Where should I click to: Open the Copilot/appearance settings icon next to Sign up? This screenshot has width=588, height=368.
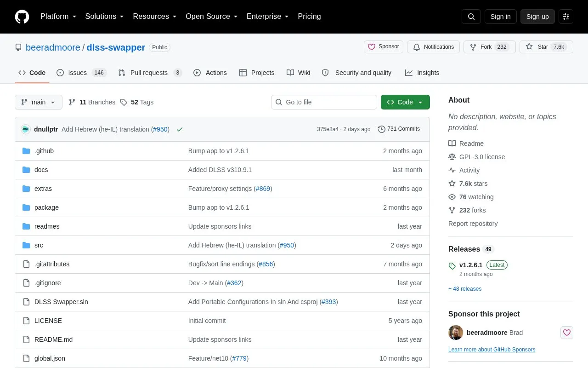tap(566, 17)
